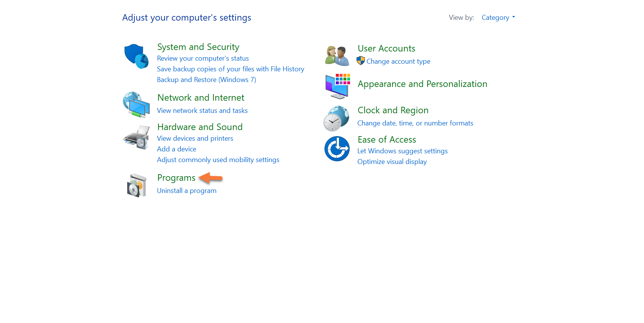The height and width of the screenshot is (323, 644).
Task: Select Optimize visual display link
Action: click(392, 162)
